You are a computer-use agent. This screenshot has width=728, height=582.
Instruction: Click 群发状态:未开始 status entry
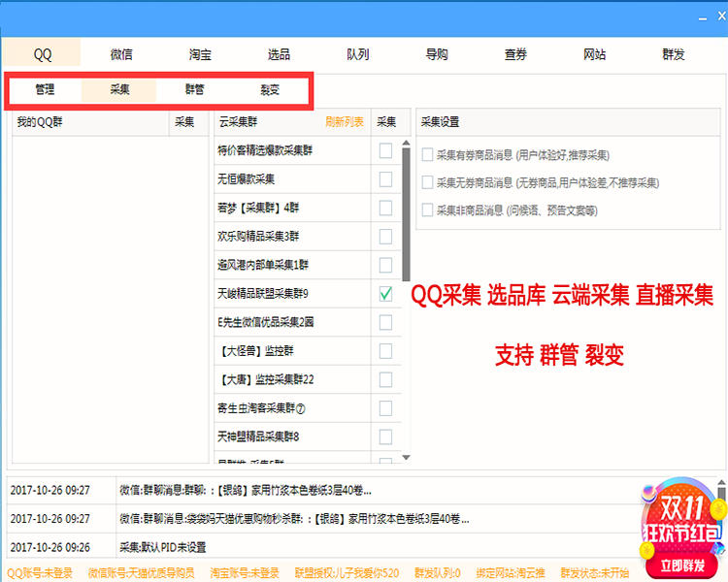pos(594,573)
